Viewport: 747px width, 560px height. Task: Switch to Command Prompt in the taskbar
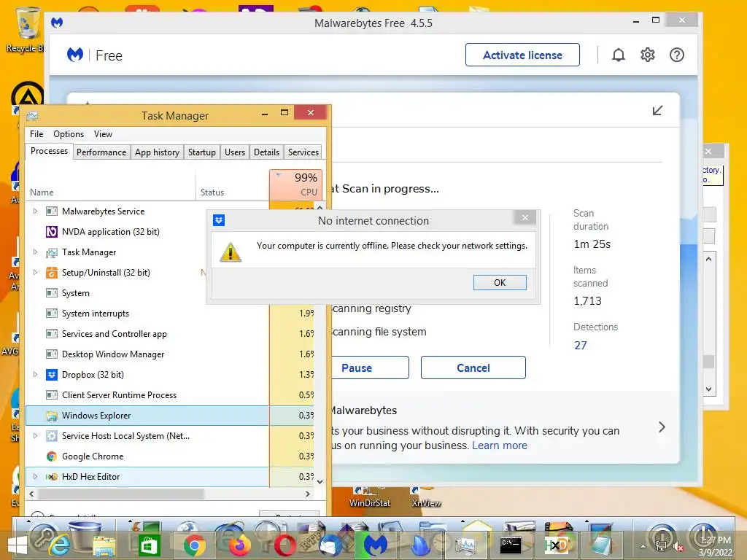pyautogui.click(x=510, y=545)
